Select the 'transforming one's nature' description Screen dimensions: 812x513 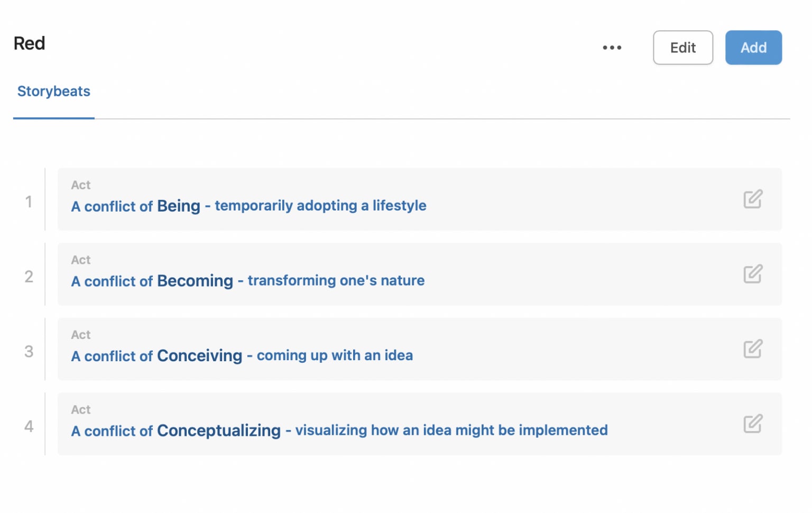(x=336, y=280)
